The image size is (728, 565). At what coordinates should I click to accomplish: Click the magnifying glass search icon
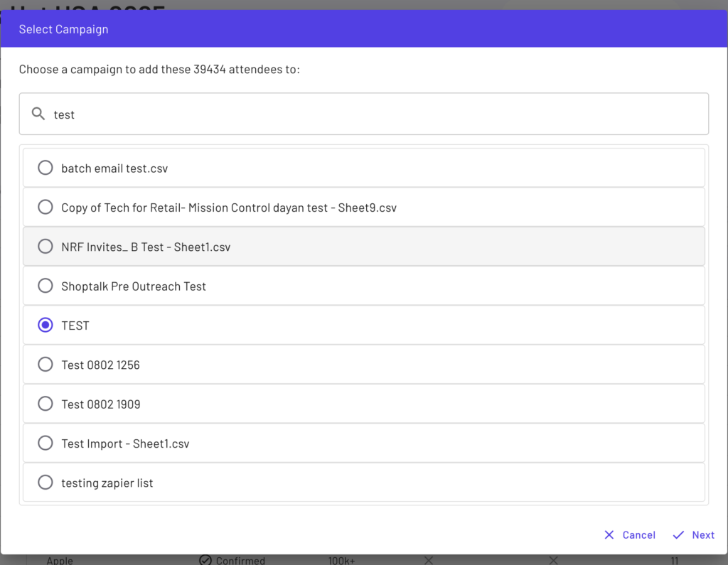(38, 114)
